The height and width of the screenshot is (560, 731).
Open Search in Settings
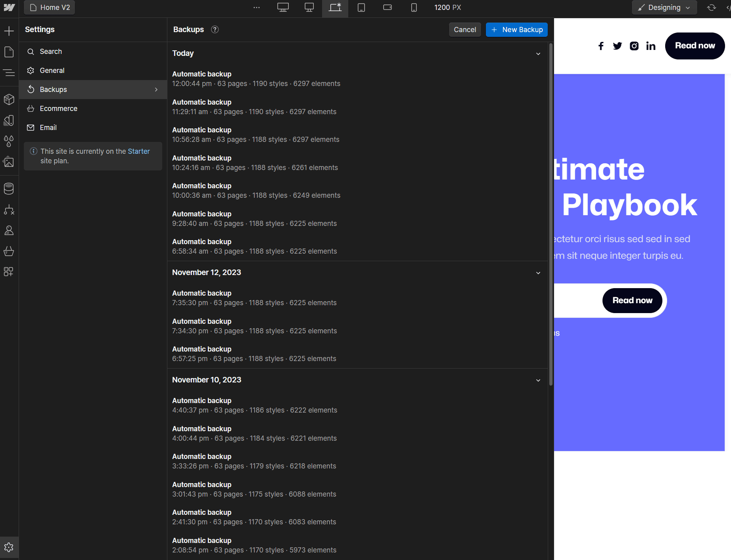click(93, 52)
